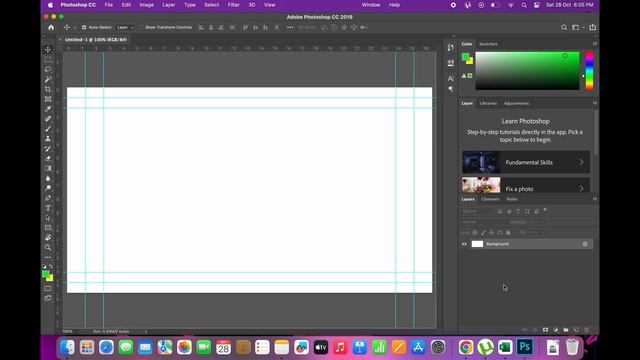
Task: Toggle layer filtering switch in Layers panel
Action: click(x=545, y=211)
